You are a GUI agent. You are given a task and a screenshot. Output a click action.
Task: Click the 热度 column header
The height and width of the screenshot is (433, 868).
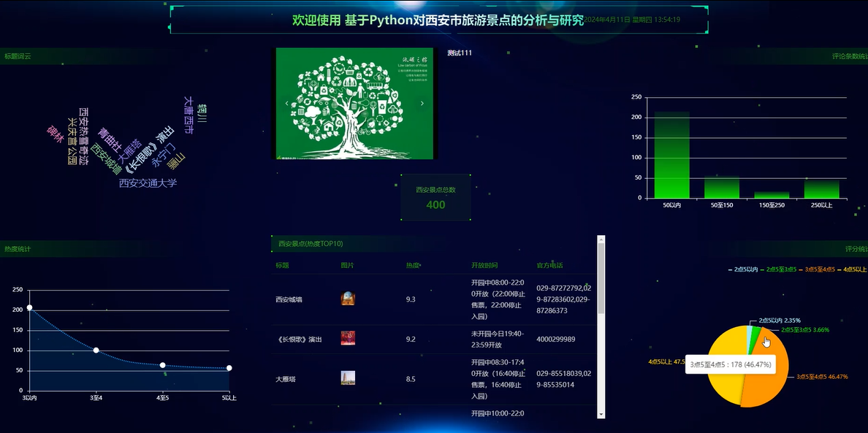412,266
